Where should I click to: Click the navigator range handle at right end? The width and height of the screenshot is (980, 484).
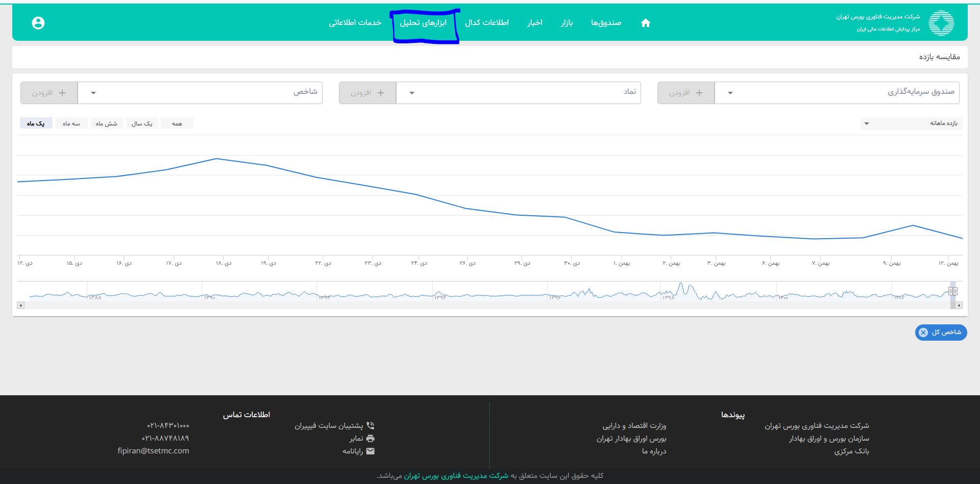(x=955, y=291)
